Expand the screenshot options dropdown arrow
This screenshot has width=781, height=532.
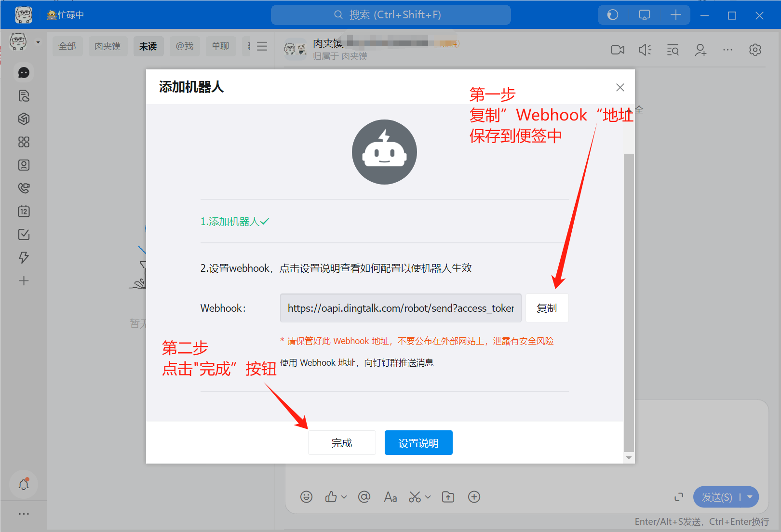point(428,497)
